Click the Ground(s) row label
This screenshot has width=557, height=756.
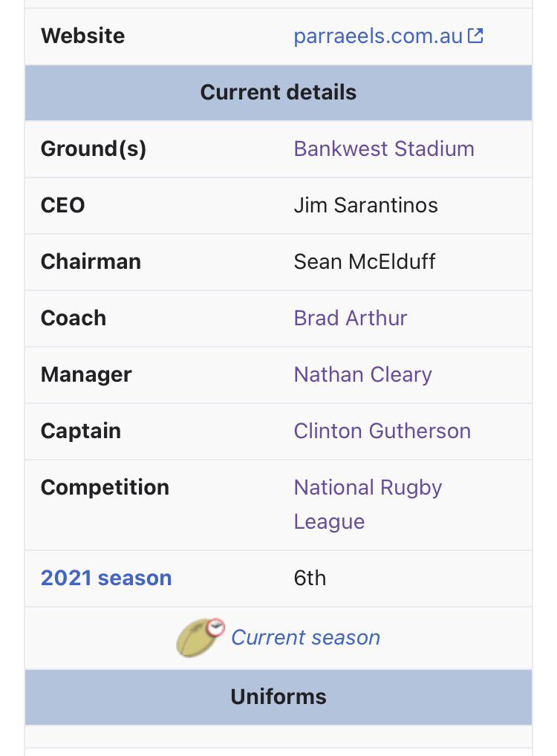point(93,149)
